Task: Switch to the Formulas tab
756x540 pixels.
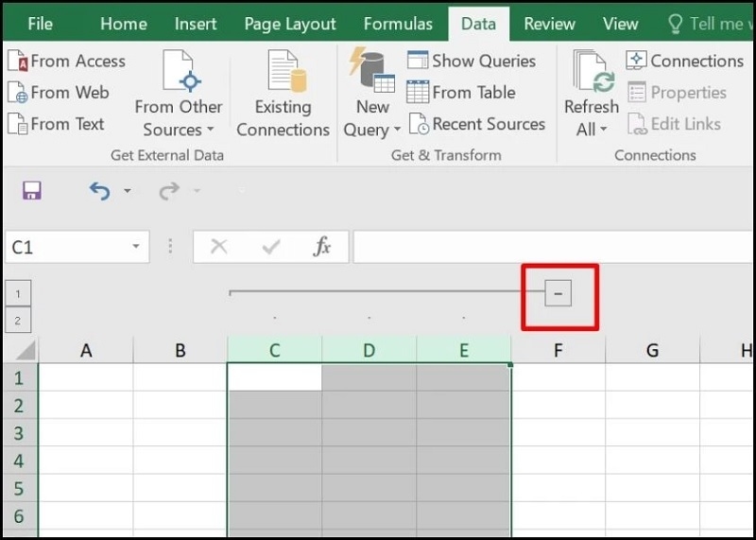Action: click(x=398, y=24)
